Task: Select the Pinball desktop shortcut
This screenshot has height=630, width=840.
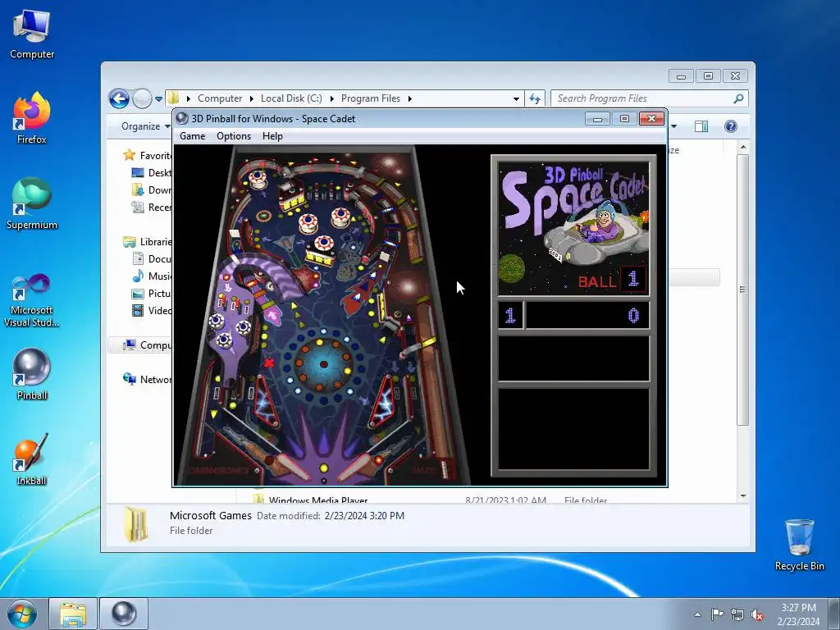Action: pos(32,374)
